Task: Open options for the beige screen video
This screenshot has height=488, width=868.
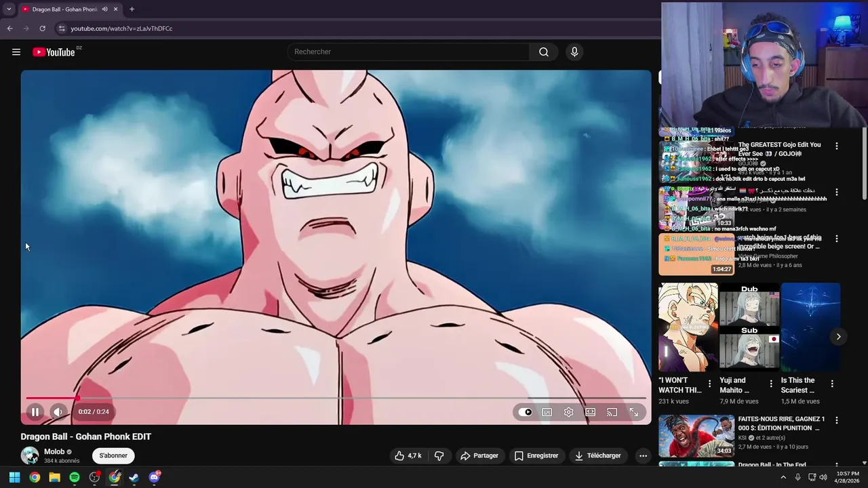Action: (x=836, y=239)
